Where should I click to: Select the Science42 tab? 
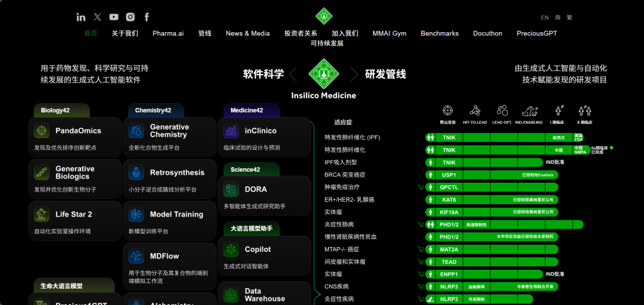[252, 170]
